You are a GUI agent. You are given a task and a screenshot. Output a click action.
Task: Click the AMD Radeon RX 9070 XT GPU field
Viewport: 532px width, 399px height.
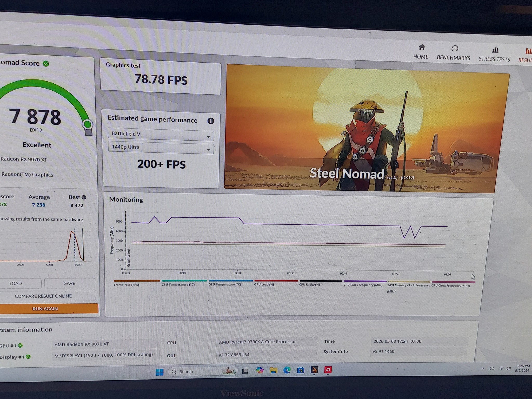pos(105,344)
